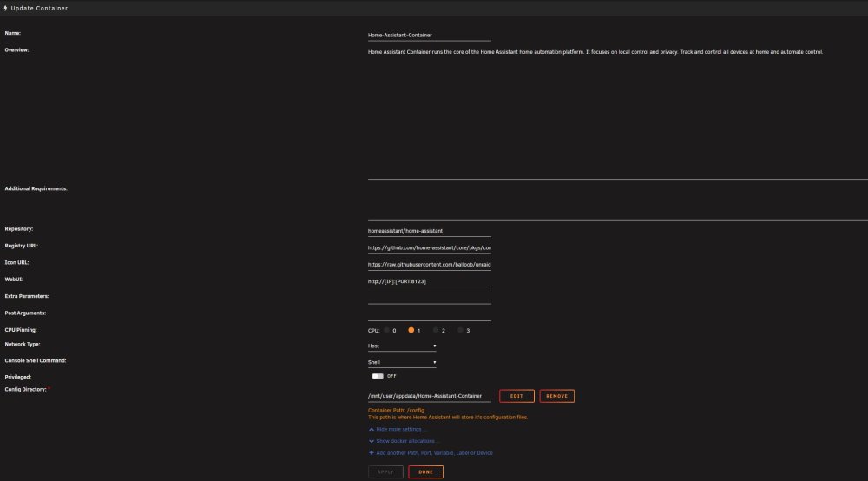The height and width of the screenshot is (481, 868).
Task: Click the configuration files description text
Action: 447,418
